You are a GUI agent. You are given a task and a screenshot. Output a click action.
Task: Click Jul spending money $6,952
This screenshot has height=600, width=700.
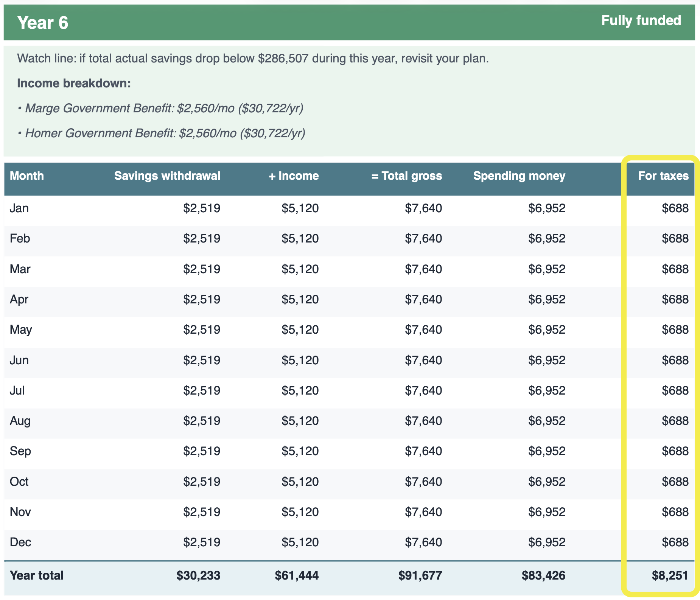pos(547,390)
